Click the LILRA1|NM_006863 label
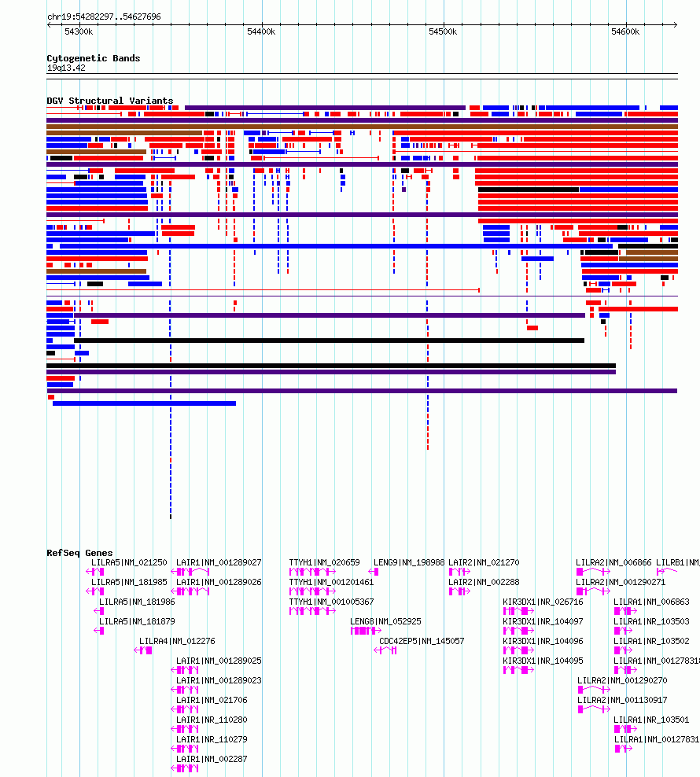The image size is (700, 777). pos(651,602)
